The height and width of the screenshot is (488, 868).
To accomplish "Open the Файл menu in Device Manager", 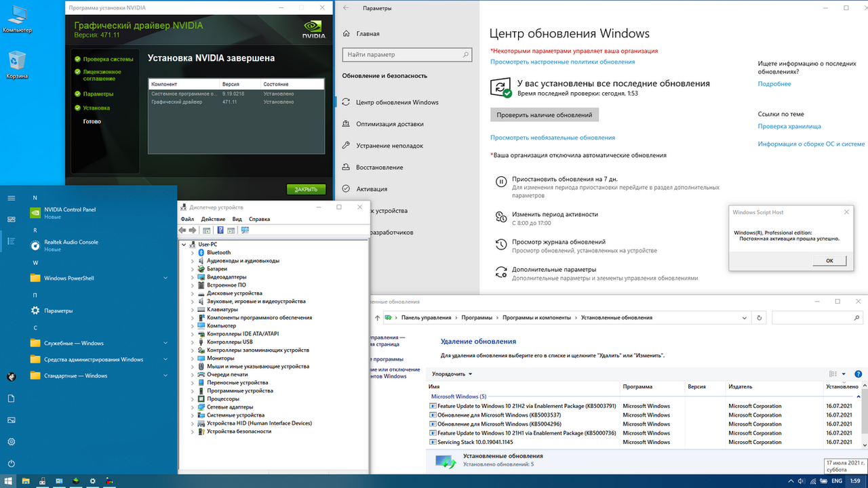I will [x=187, y=219].
